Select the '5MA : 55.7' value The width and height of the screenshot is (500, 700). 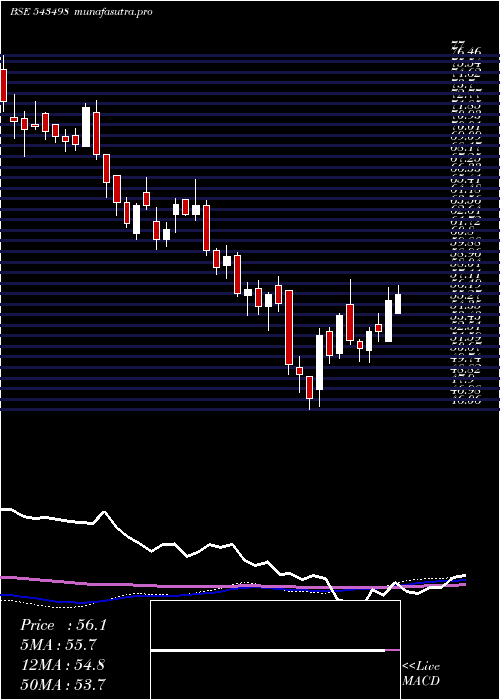pos(58,645)
